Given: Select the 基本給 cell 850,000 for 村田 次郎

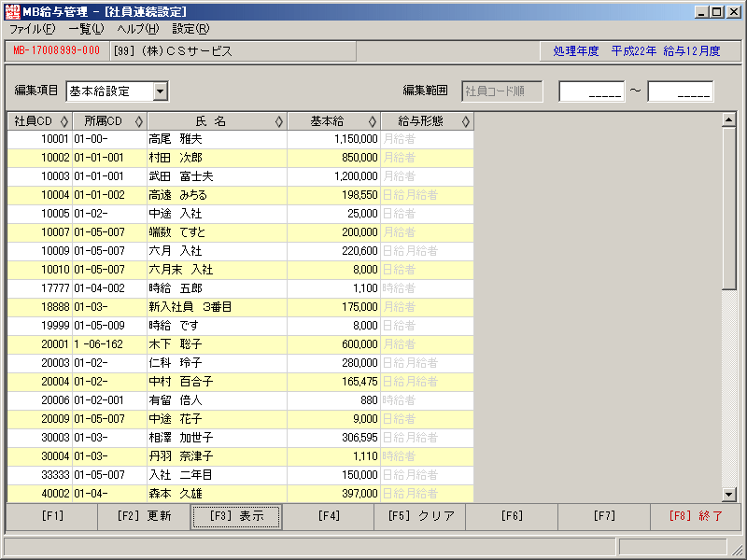Looking at the screenshot, I should point(334,158).
